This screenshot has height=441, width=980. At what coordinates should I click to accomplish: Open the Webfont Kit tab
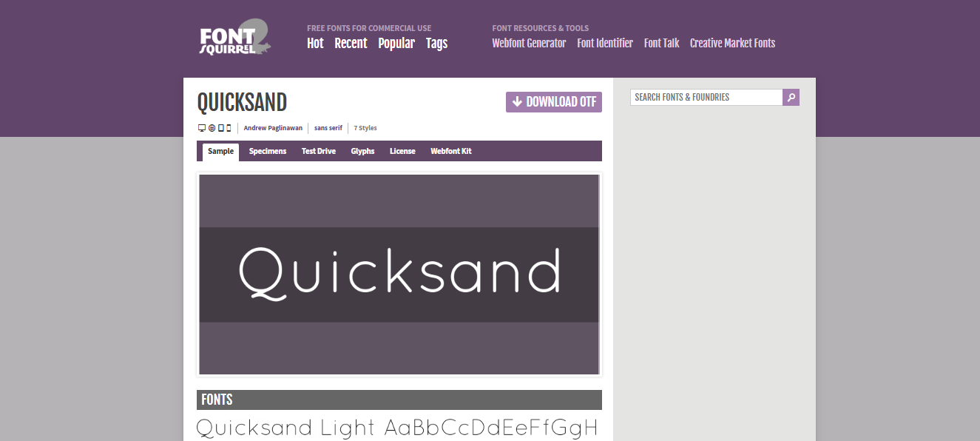pyautogui.click(x=451, y=151)
